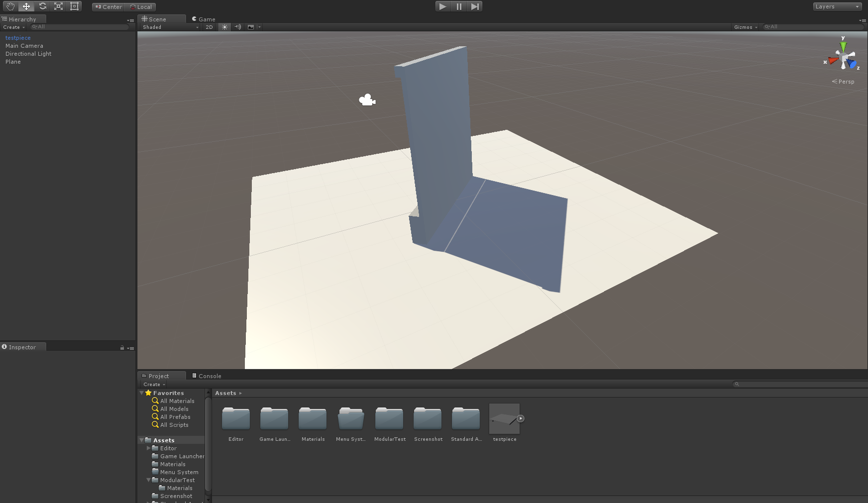Toggle Persp projection label
The width and height of the screenshot is (868, 503).
(x=843, y=82)
